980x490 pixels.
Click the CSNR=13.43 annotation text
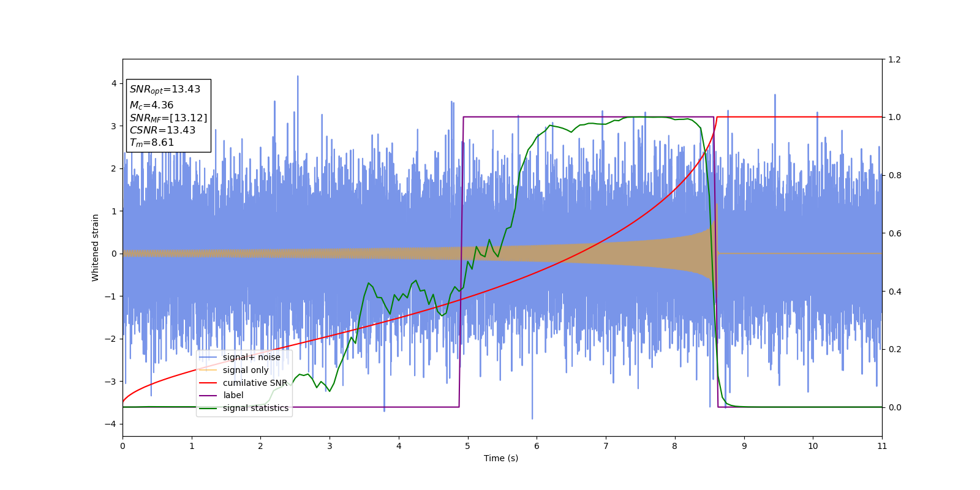162,130
